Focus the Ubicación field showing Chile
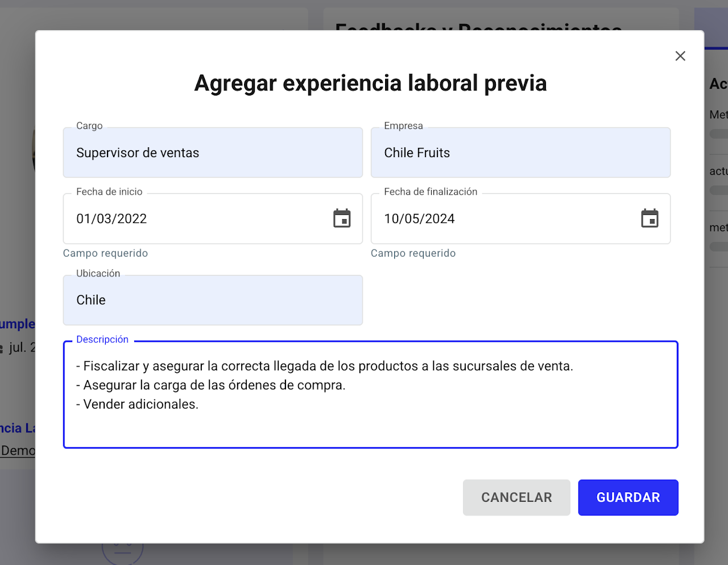The width and height of the screenshot is (728, 565). coord(212,300)
